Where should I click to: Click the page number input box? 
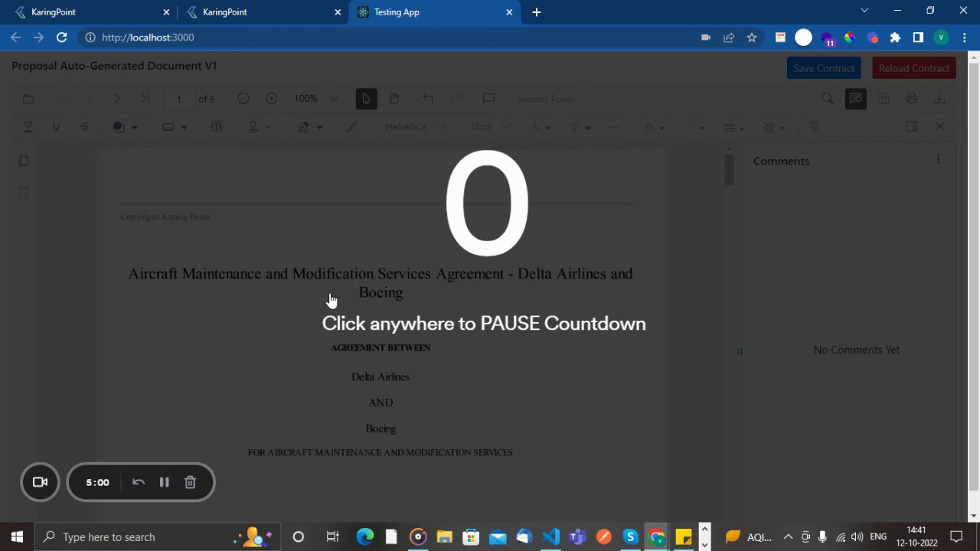coord(178,99)
